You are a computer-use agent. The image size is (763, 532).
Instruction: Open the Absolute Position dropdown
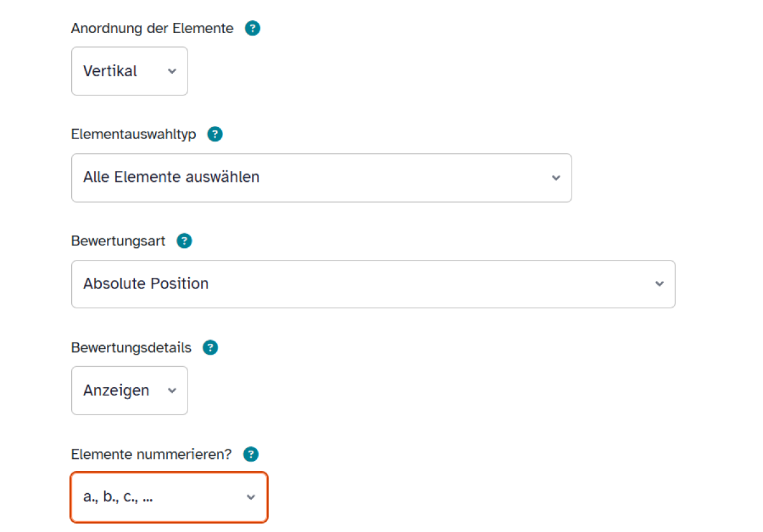coord(373,284)
